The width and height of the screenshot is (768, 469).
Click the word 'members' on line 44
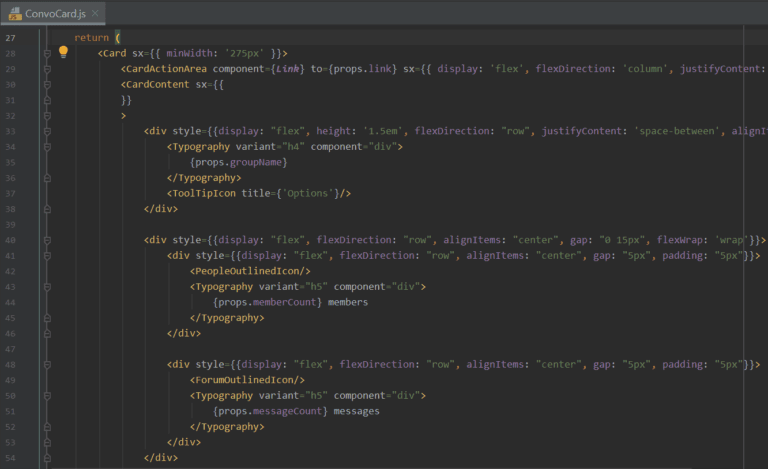tap(348, 303)
